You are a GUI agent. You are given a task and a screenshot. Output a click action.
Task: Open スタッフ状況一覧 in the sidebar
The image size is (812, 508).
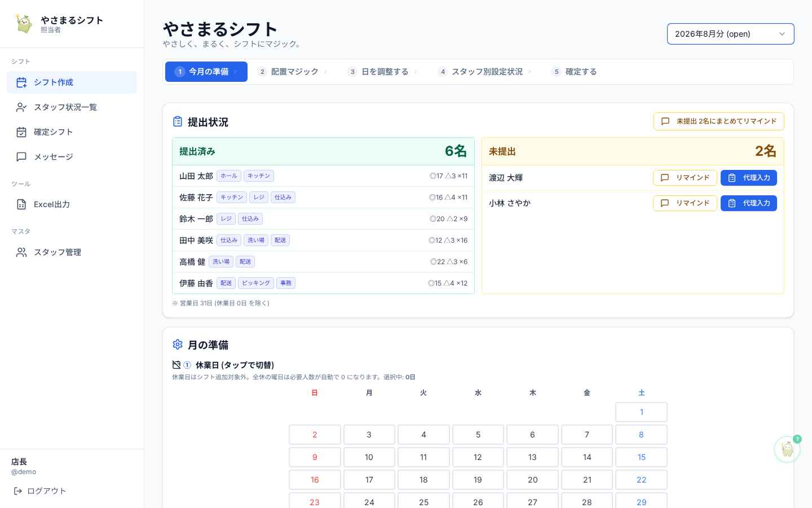pyautogui.click(x=72, y=107)
